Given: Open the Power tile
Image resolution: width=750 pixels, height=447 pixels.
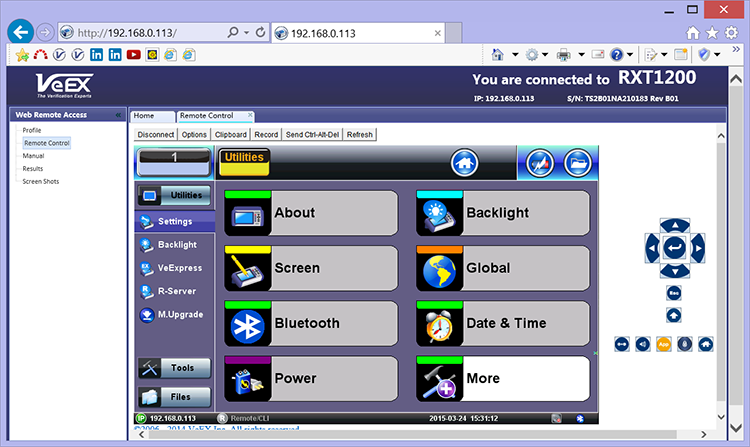Looking at the screenshot, I should (x=311, y=379).
